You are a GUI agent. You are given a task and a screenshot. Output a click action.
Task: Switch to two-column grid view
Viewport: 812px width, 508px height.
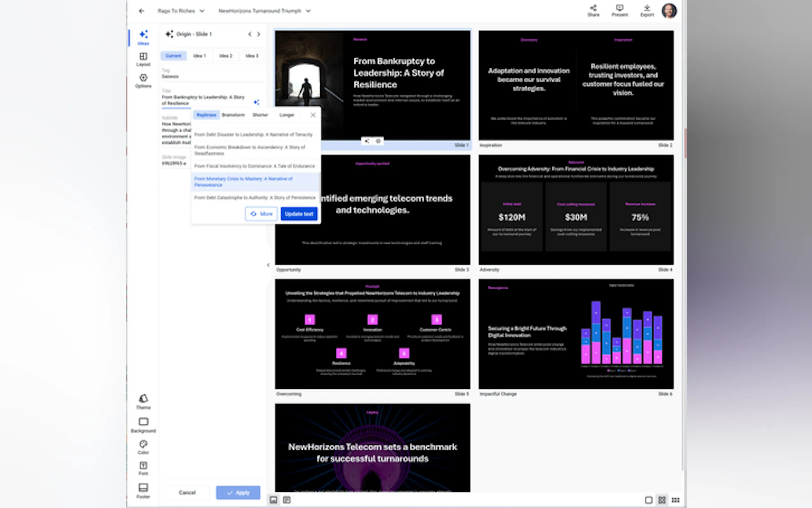click(662, 500)
